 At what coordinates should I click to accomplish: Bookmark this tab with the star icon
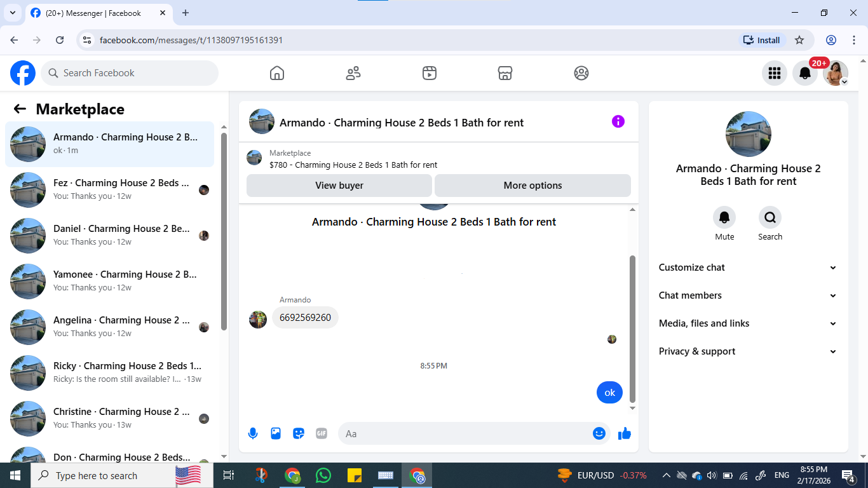click(x=799, y=40)
